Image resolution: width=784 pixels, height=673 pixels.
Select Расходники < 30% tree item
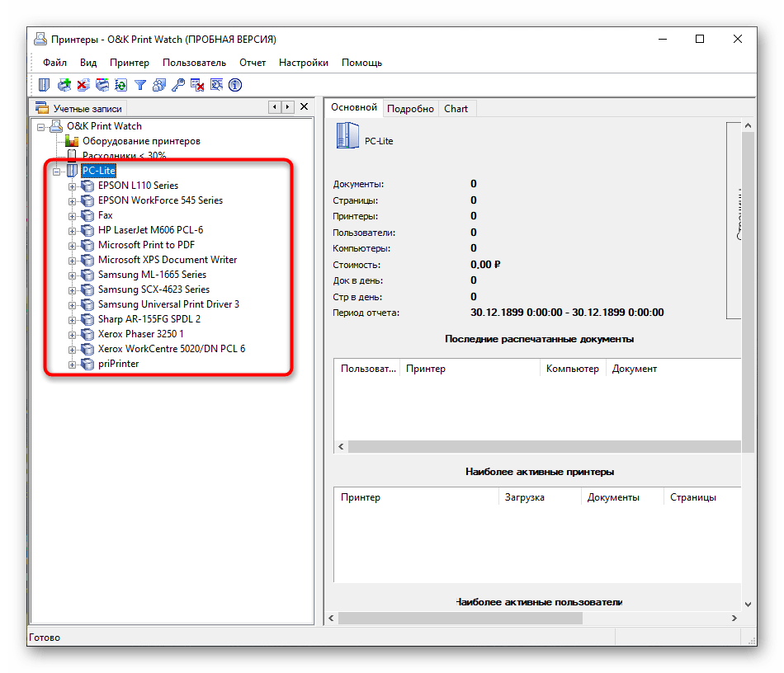tap(124, 155)
